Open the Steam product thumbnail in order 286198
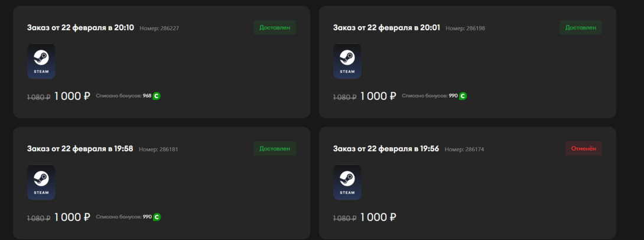 pyautogui.click(x=347, y=61)
